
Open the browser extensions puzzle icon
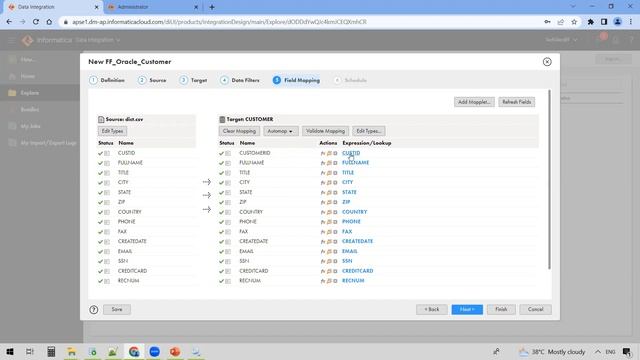click(590, 22)
